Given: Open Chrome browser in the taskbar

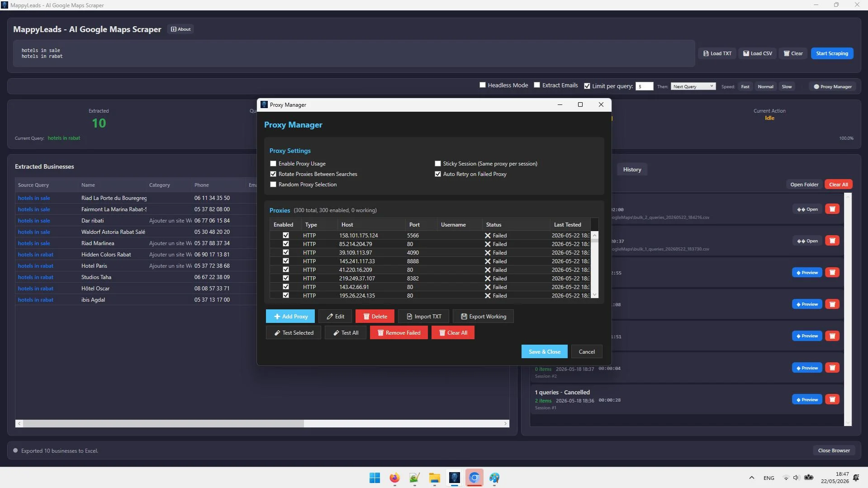Looking at the screenshot, I should click(474, 478).
